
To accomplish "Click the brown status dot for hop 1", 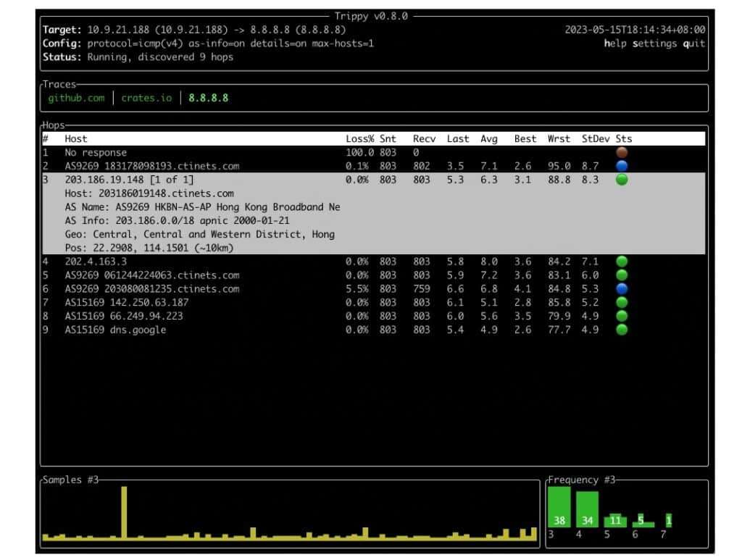I will point(621,153).
